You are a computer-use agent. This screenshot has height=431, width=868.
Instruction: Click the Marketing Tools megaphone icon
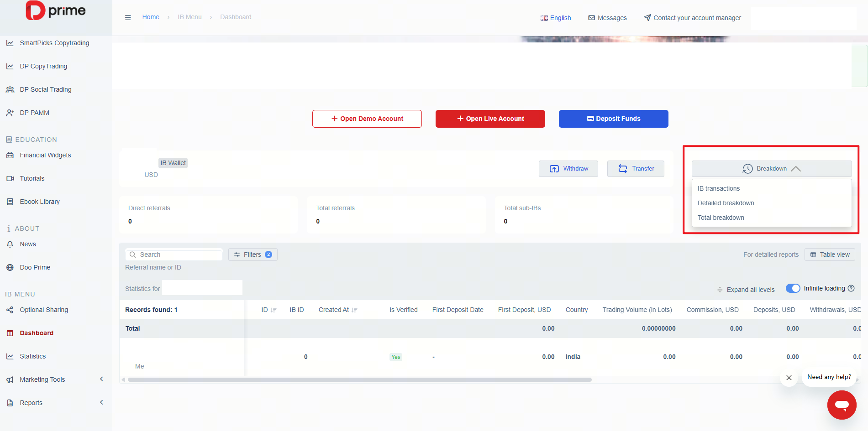(x=10, y=379)
